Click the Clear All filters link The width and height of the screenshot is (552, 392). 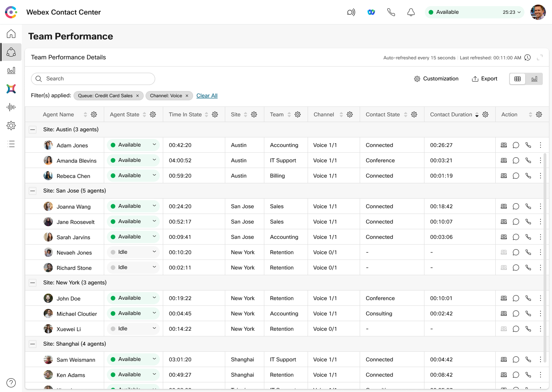pos(207,95)
